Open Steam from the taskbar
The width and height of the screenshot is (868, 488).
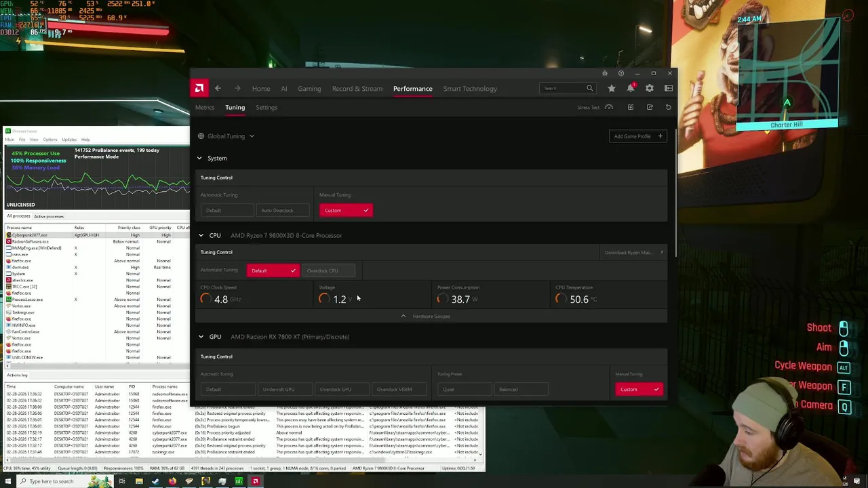[155, 481]
